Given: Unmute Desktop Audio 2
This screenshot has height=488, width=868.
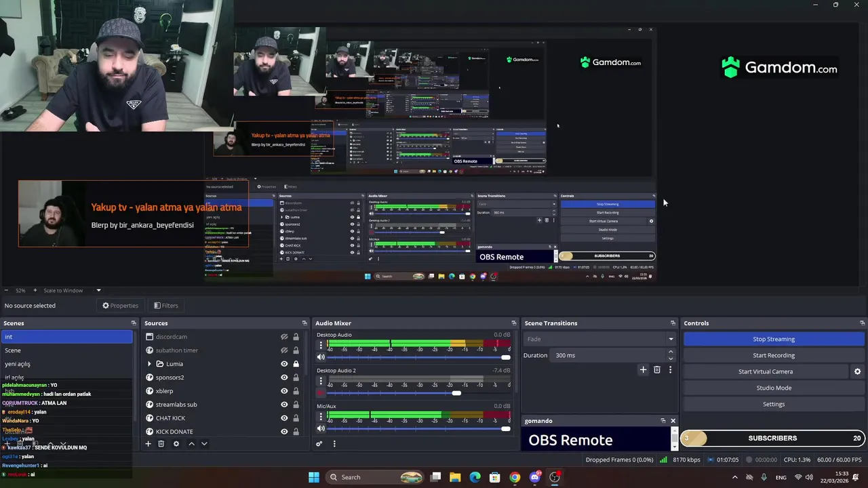Looking at the screenshot, I should [x=321, y=393].
